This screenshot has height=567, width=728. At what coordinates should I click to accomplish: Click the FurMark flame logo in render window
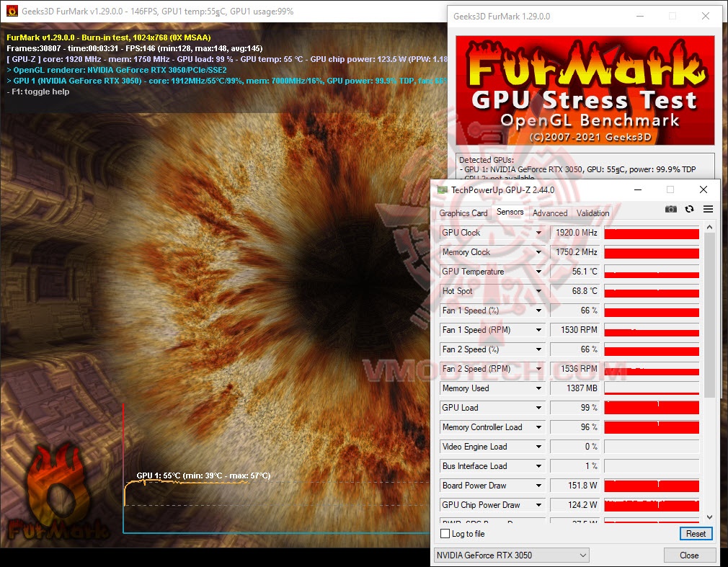pyautogui.click(x=58, y=497)
